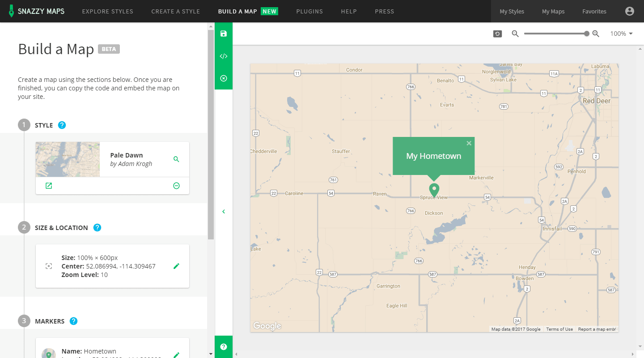The width and height of the screenshot is (644, 358).
Task: Click the center focus icon in Size card
Action: 49,266
